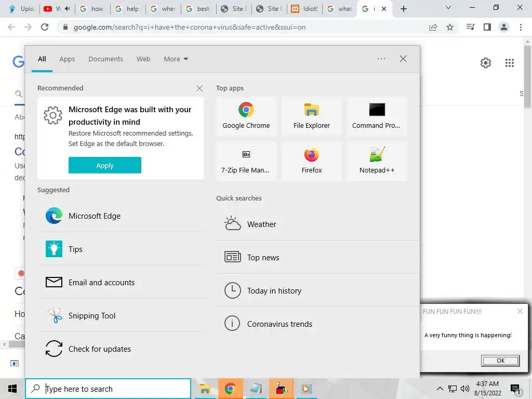This screenshot has width=532, height=399.
Task: Open Google Chrome from Top apps
Action: (246, 116)
